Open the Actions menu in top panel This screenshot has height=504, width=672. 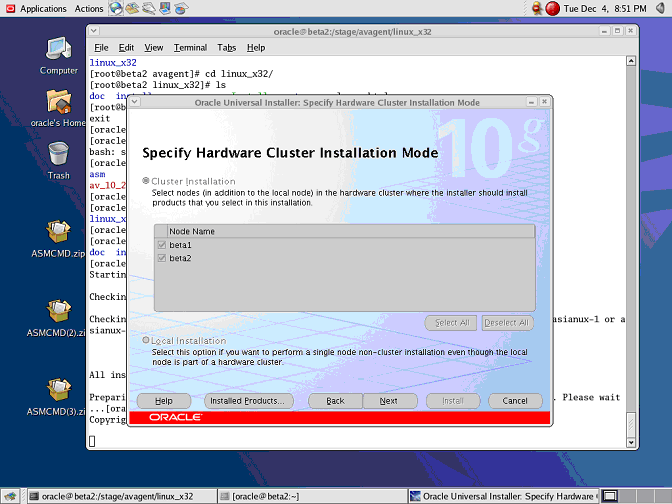pos(89,9)
